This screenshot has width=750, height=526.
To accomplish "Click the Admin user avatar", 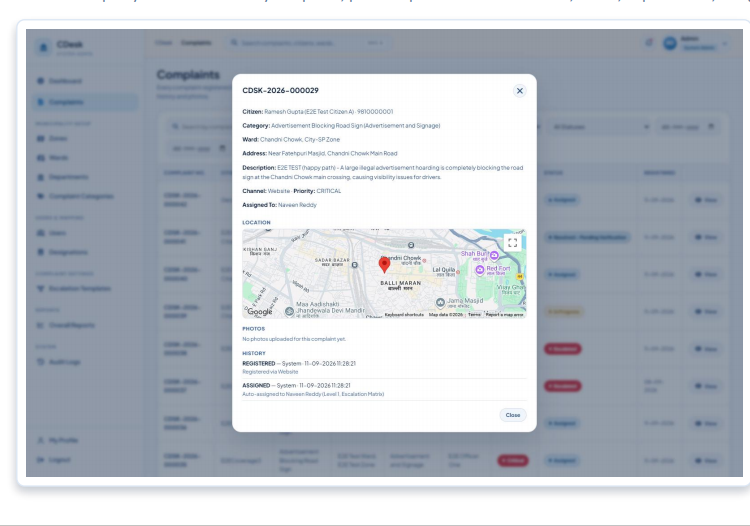I will [670, 43].
